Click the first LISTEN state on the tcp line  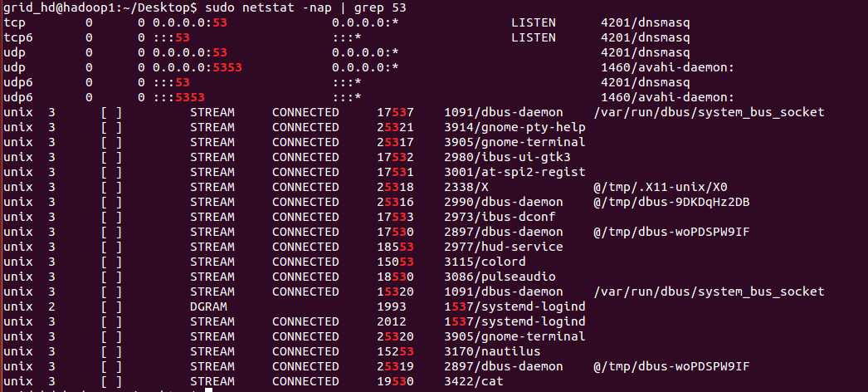(x=534, y=23)
